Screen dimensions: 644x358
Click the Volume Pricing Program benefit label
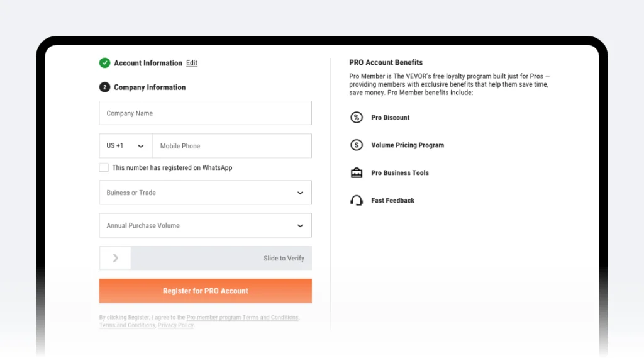pyautogui.click(x=408, y=145)
